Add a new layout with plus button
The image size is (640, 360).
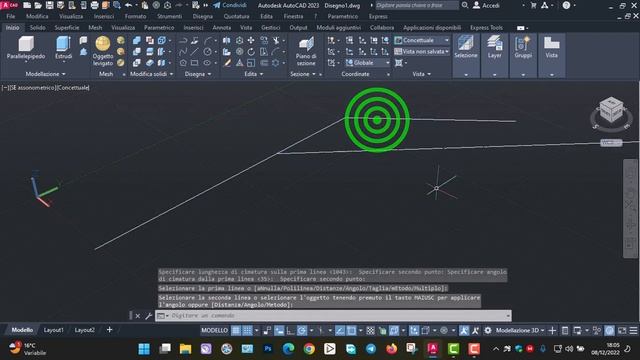[109, 330]
